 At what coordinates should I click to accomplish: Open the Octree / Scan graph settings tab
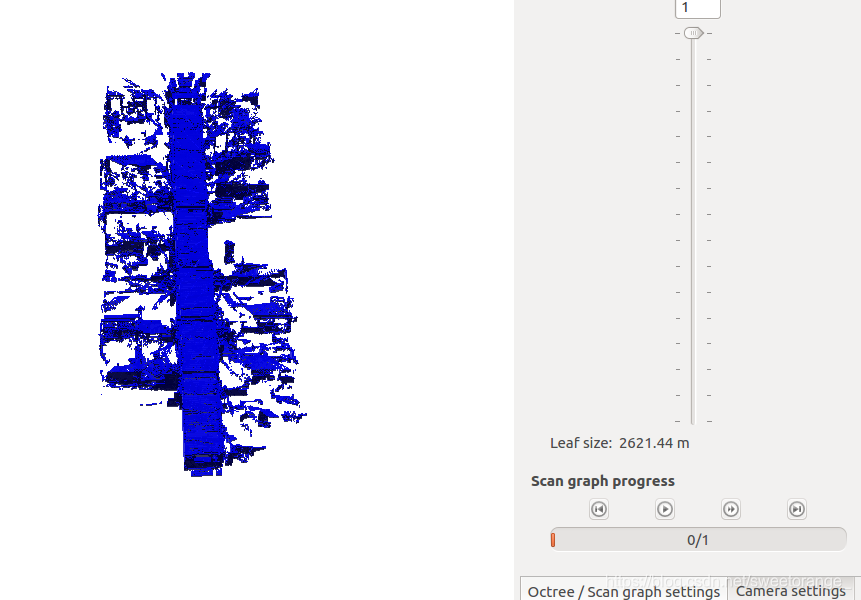623,591
